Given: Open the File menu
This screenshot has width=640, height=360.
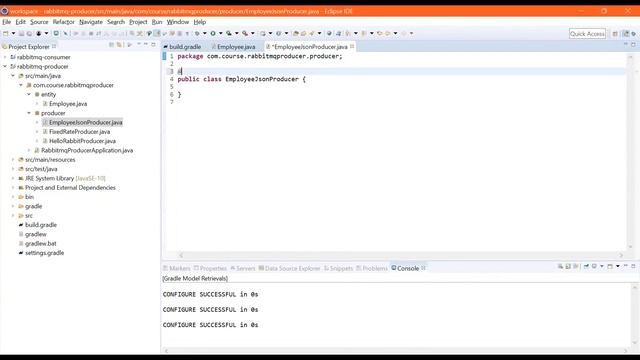Looking at the screenshot, I should (x=7, y=22).
